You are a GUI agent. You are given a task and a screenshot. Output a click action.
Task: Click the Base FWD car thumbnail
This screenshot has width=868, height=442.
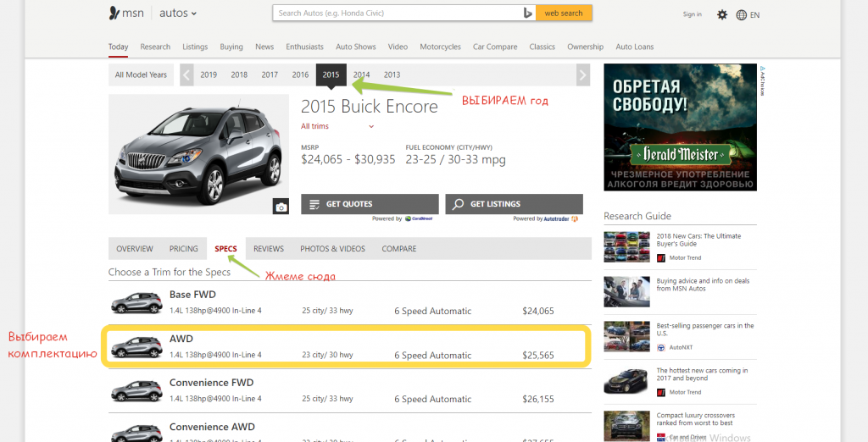136,303
